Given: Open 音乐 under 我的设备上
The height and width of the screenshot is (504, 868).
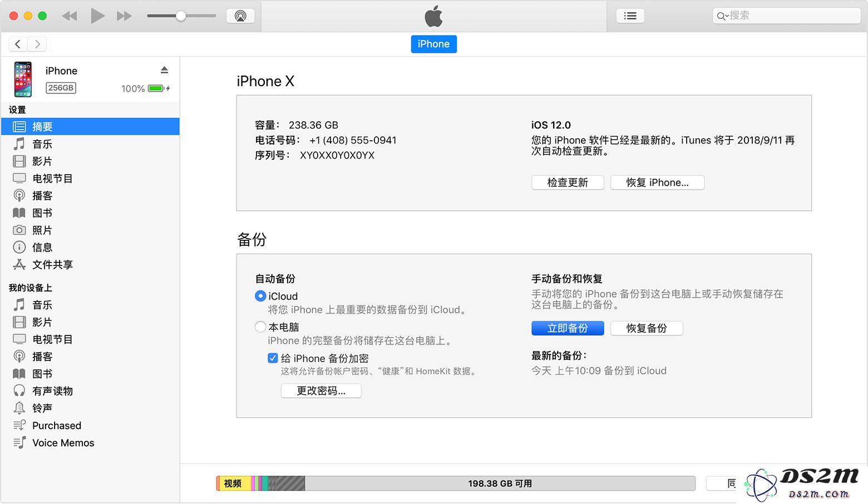Looking at the screenshot, I should coord(90,305).
